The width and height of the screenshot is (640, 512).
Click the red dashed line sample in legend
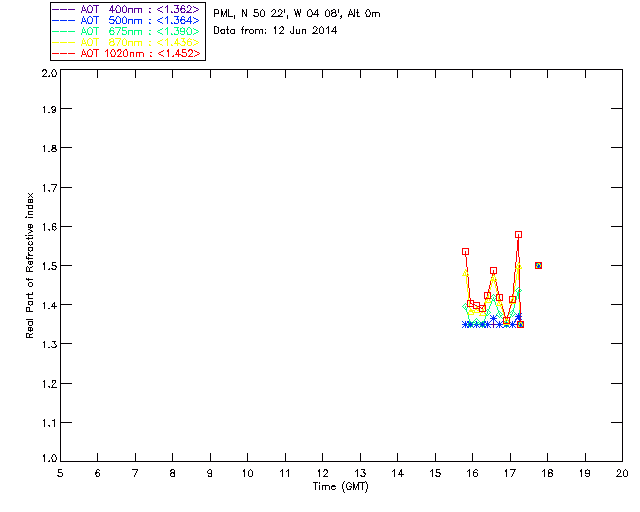64,53
